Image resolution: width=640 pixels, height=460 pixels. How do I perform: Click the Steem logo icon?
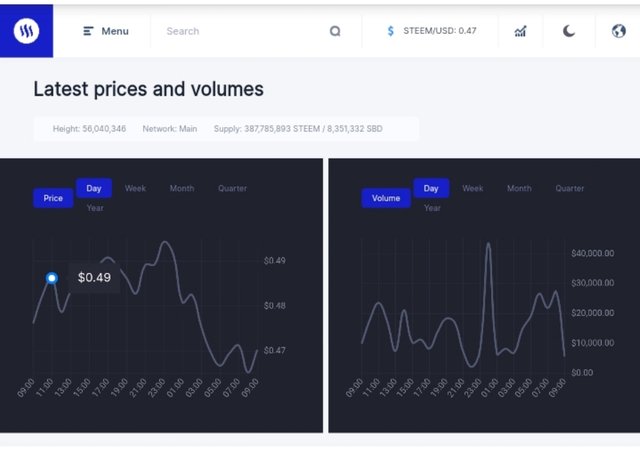click(x=26, y=31)
